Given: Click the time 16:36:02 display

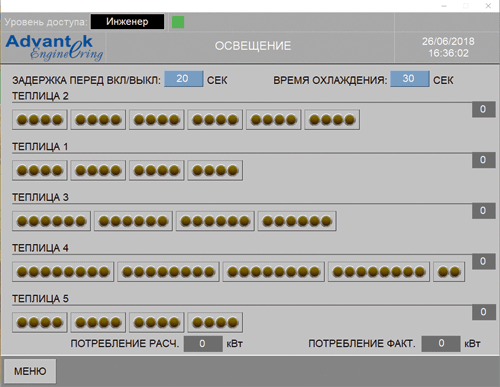Looking at the screenshot, I should [448, 53].
